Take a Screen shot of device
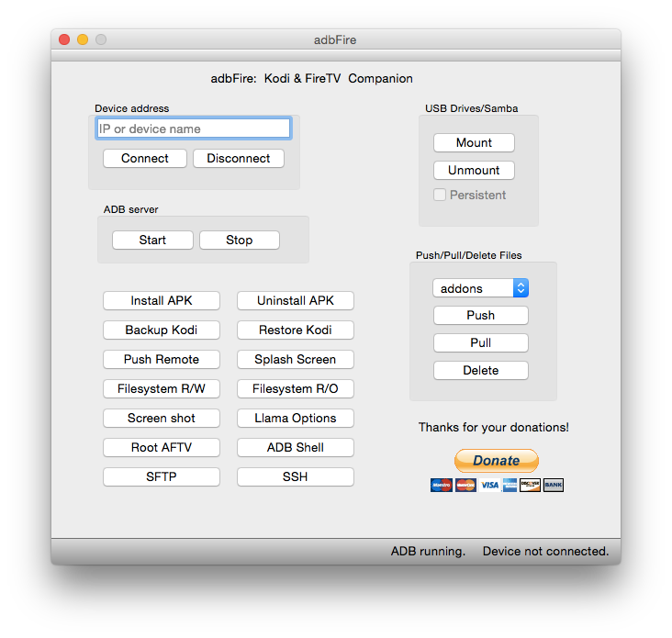Screen dimensions: 672x638 point(162,418)
